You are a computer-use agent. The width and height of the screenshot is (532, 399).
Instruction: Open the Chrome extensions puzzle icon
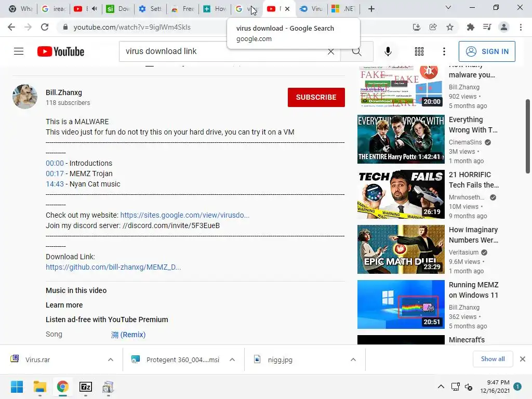[471, 27]
